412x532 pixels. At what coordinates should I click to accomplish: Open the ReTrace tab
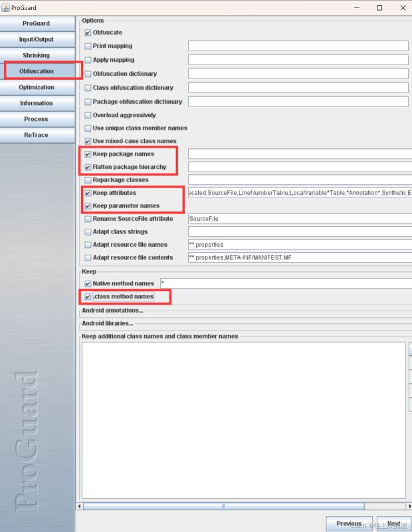point(37,135)
